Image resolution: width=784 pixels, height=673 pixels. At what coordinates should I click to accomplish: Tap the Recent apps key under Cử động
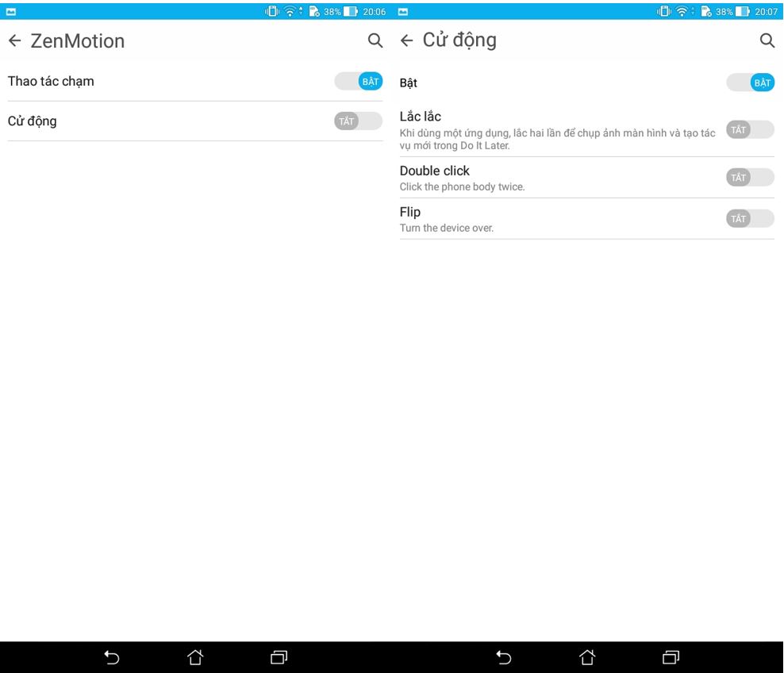click(x=671, y=657)
